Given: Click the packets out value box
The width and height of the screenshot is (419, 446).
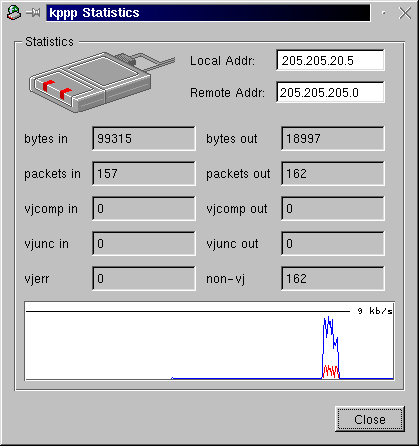Looking at the screenshot, I should pyautogui.click(x=333, y=173).
